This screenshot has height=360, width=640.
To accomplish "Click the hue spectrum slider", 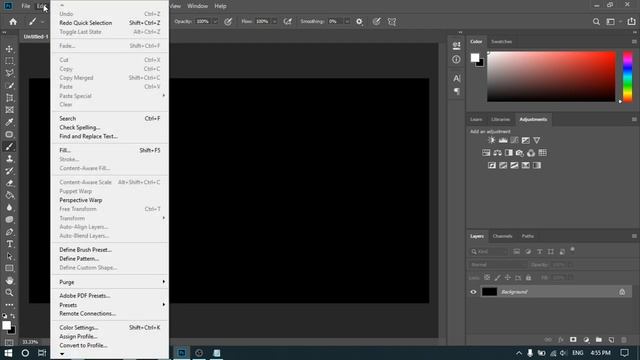I will coord(627,76).
